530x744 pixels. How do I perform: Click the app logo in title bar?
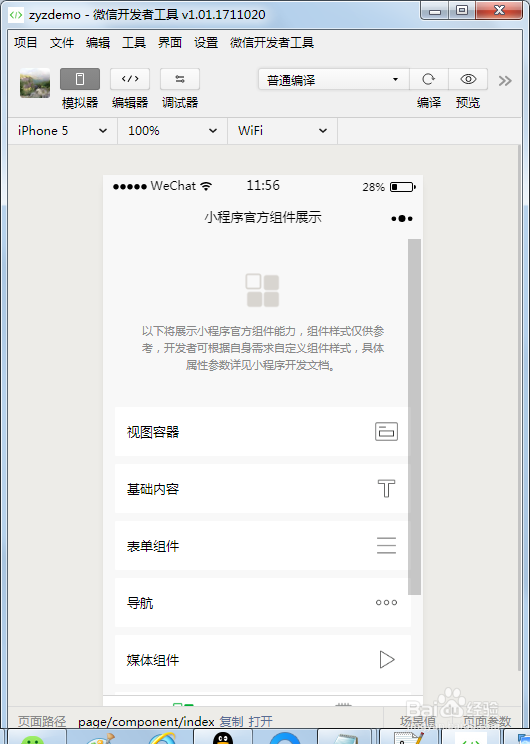pyautogui.click(x=16, y=15)
